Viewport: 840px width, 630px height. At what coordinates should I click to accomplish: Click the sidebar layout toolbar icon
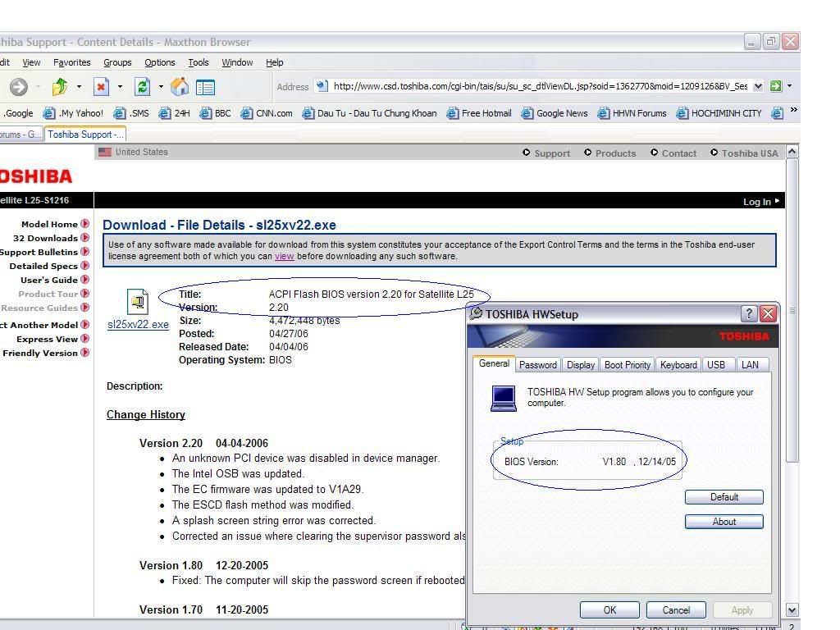[205, 87]
